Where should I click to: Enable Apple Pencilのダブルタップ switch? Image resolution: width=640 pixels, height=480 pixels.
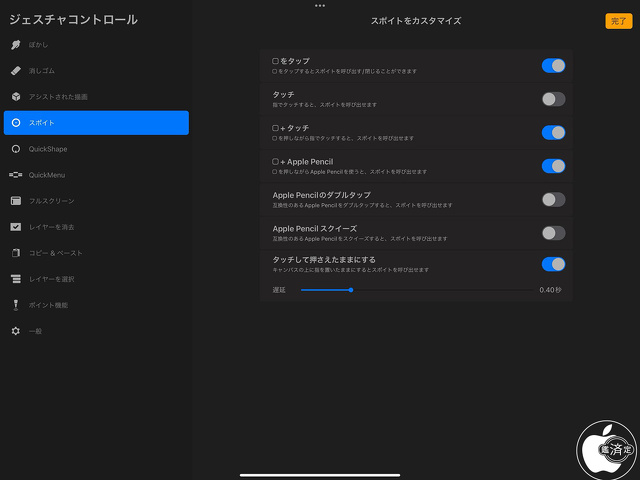click(x=553, y=200)
